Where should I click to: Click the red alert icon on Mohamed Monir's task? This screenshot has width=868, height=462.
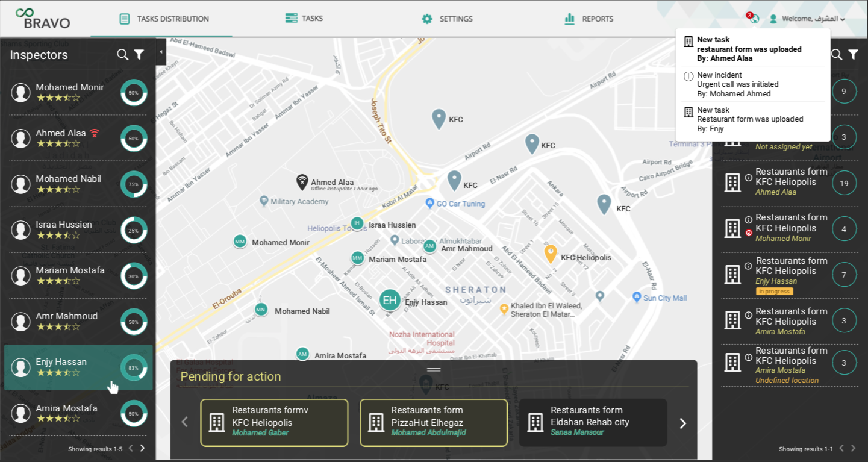tap(749, 233)
